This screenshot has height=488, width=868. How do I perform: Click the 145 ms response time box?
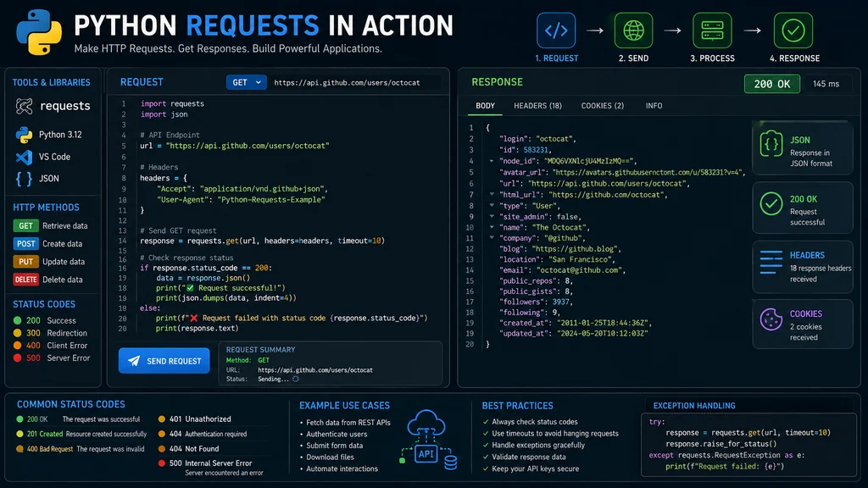click(827, 84)
